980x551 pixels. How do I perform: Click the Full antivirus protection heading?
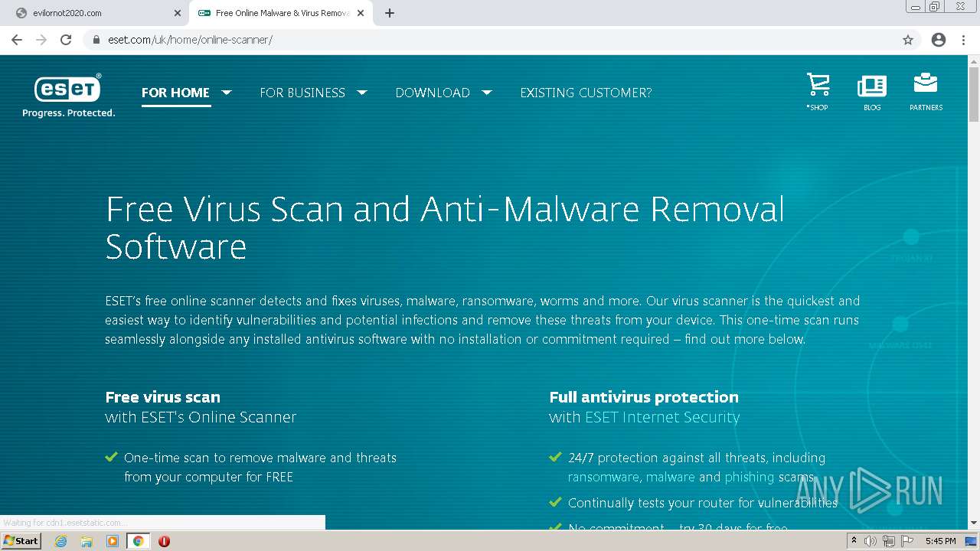[x=644, y=397]
